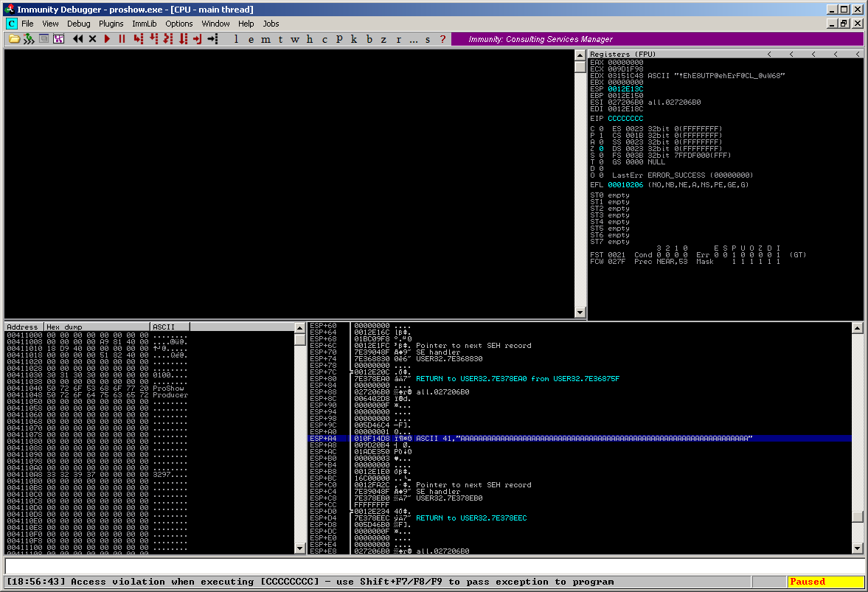The height and width of the screenshot is (592, 868).
Task: Click the Address column header in dump
Action: coord(24,327)
